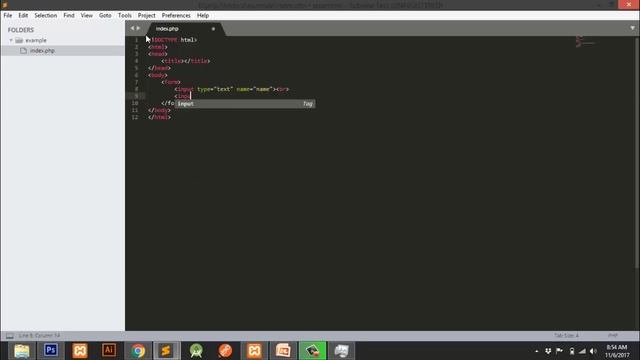Open the View menu

87,16
